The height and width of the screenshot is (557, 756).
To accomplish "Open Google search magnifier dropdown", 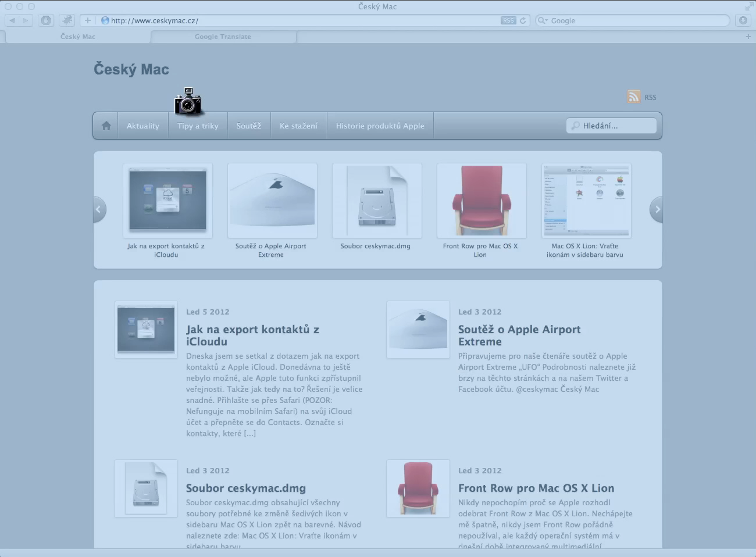I will pos(542,20).
